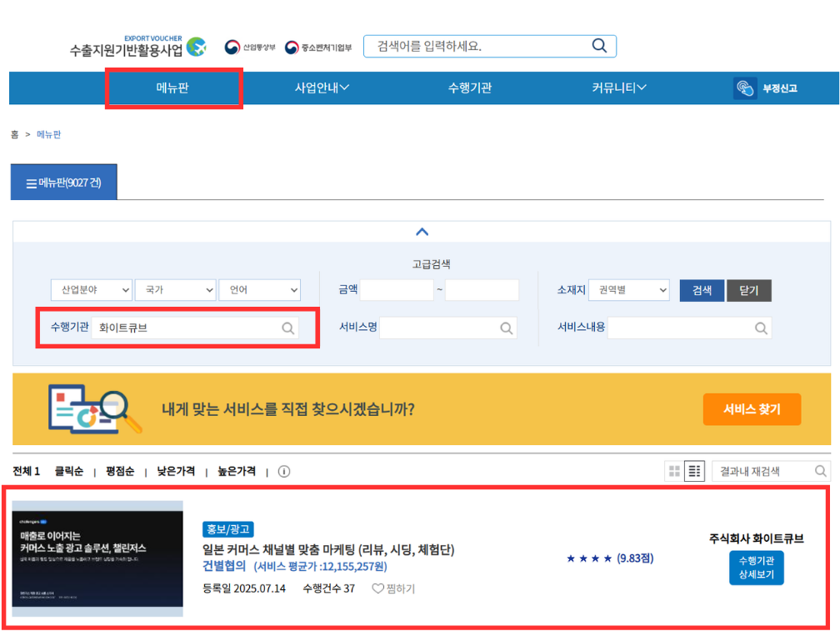Screen dimensions: 840x631
Task: Click the 부정신고 menu text
Action: tap(780, 88)
